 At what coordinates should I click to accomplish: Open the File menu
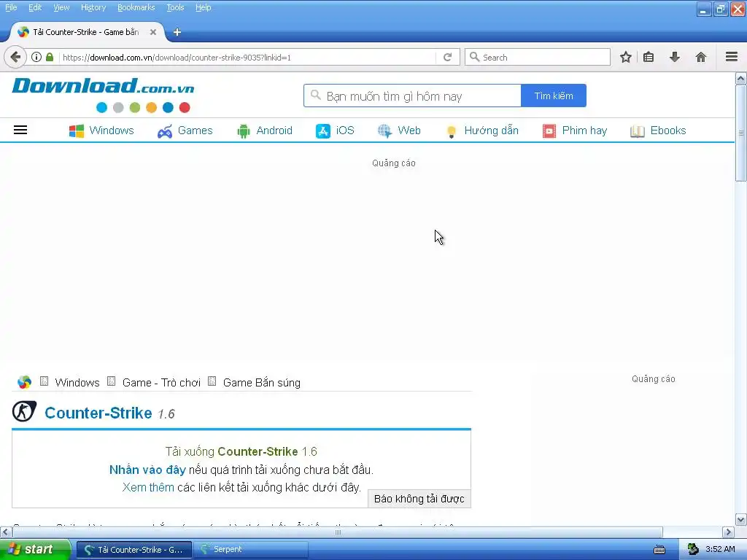click(x=11, y=7)
